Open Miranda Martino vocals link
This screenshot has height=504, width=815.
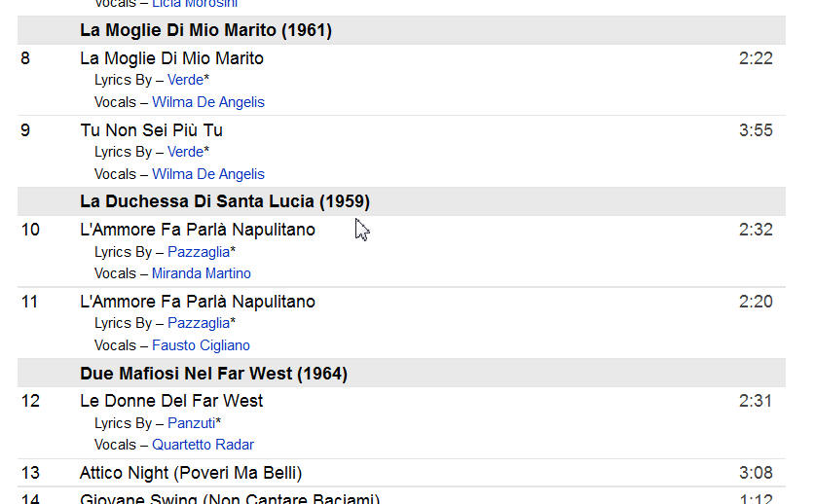(202, 273)
